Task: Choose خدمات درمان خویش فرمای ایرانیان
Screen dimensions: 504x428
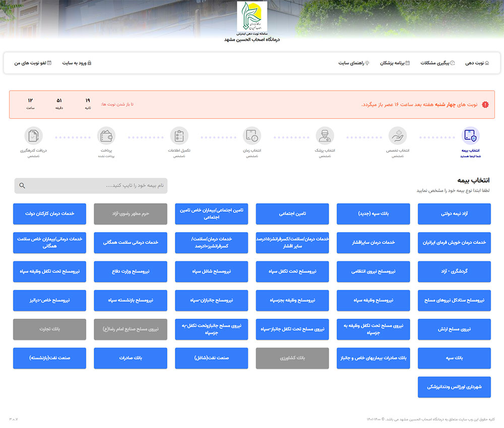Action: pyautogui.click(x=454, y=243)
